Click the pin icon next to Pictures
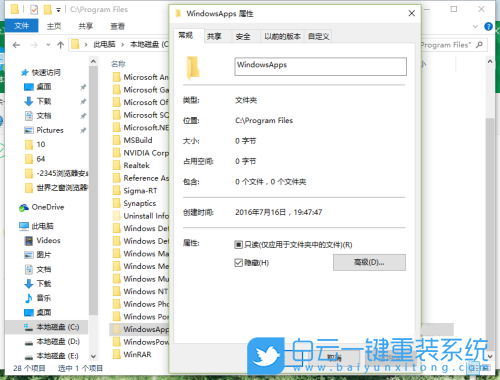The image size is (500, 380). click(x=83, y=130)
